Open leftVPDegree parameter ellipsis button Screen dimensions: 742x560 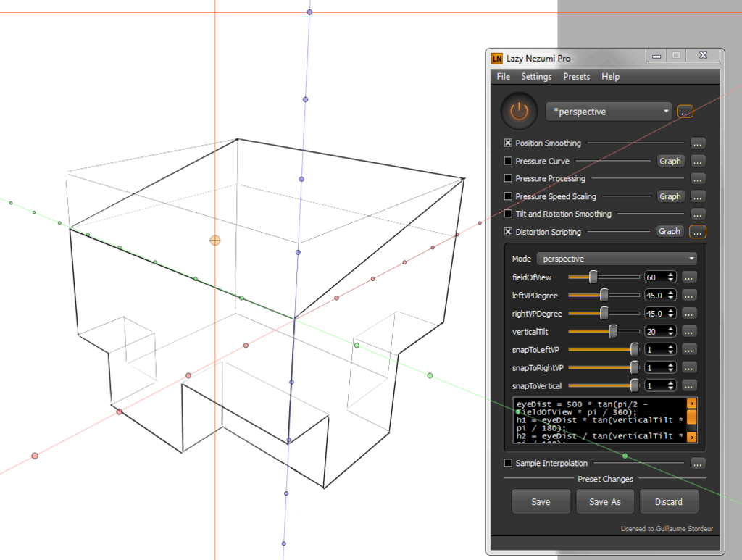tap(689, 296)
